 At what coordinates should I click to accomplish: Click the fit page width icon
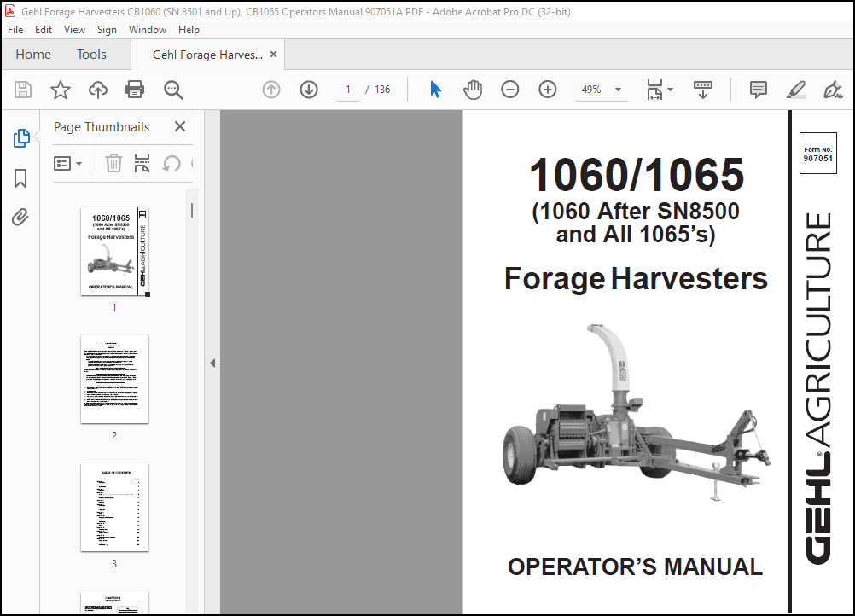click(x=654, y=90)
